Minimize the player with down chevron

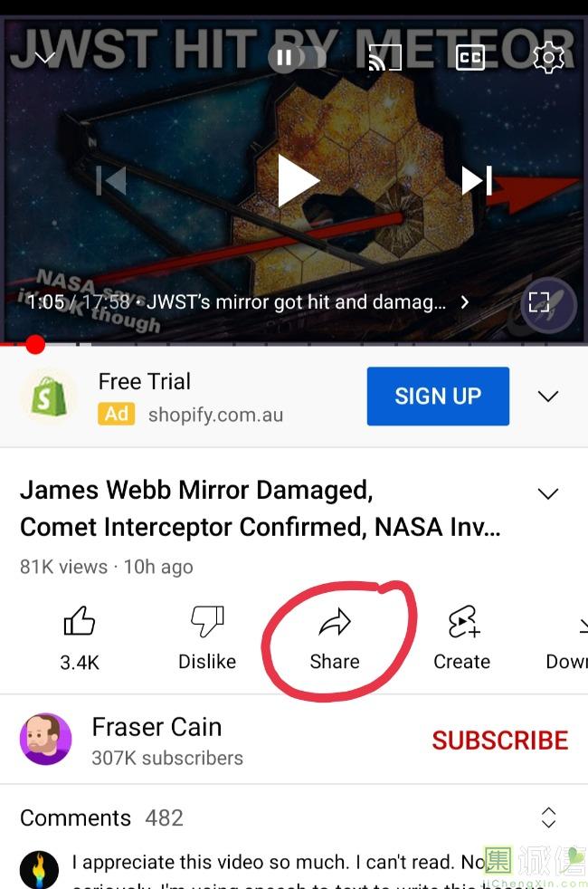pos(44,57)
